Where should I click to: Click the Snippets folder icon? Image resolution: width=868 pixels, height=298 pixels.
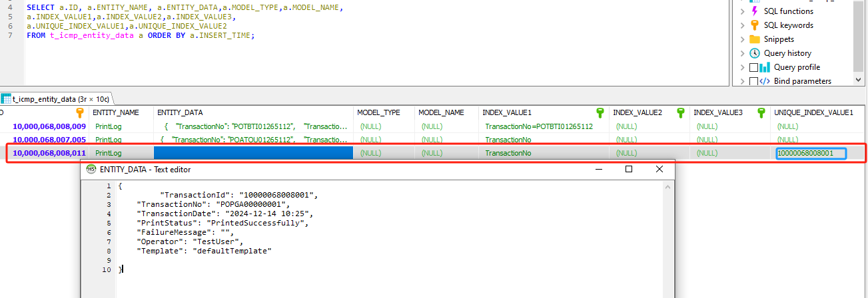coord(754,39)
